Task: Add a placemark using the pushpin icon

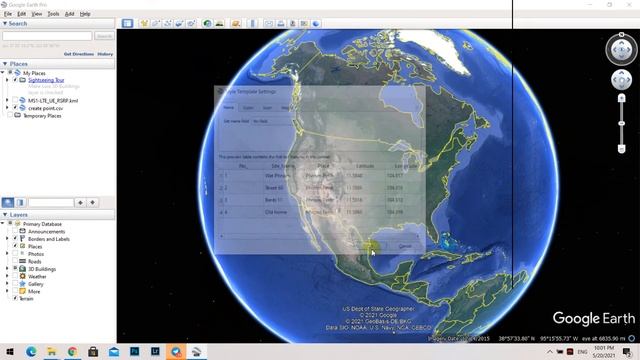Action: click(x=144, y=23)
